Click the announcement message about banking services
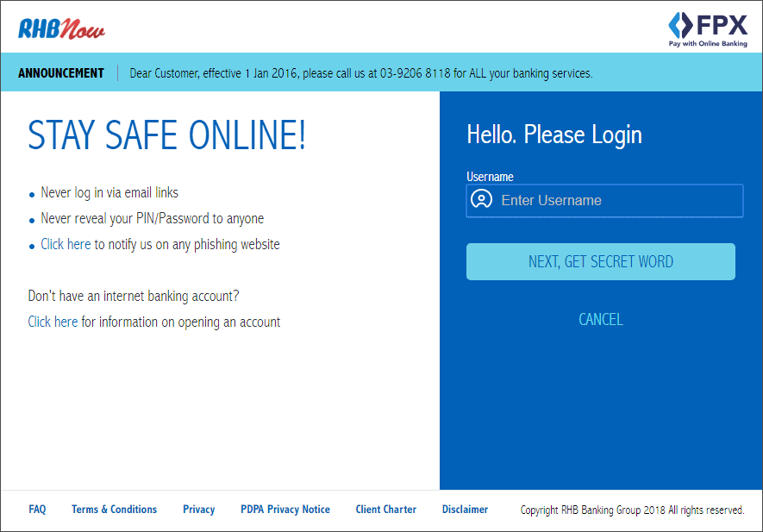The width and height of the screenshot is (763, 532). coord(361,72)
